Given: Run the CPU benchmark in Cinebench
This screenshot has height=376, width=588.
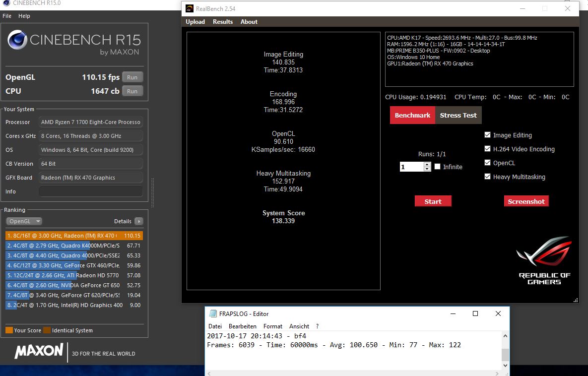Looking at the screenshot, I should click(132, 91).
